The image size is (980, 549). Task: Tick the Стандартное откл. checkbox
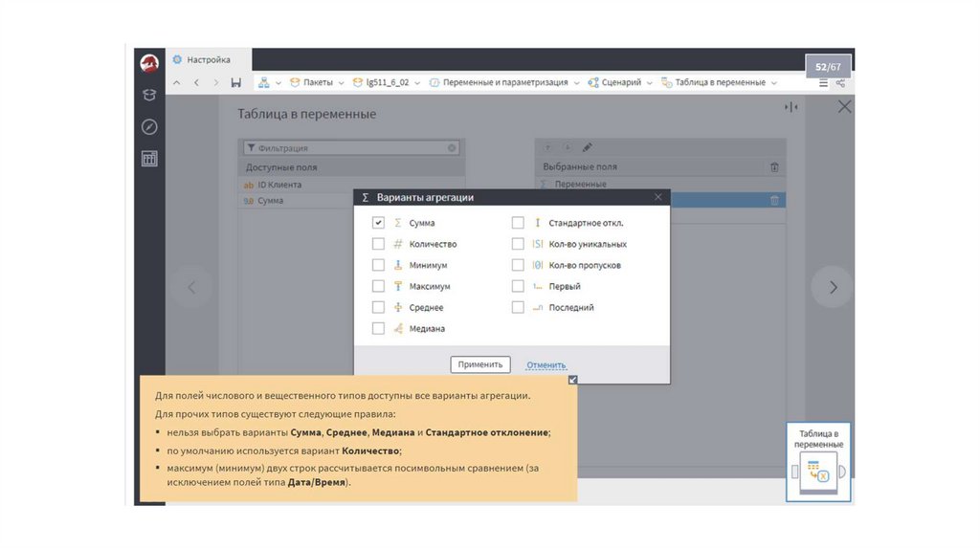(x=518, y=223)
